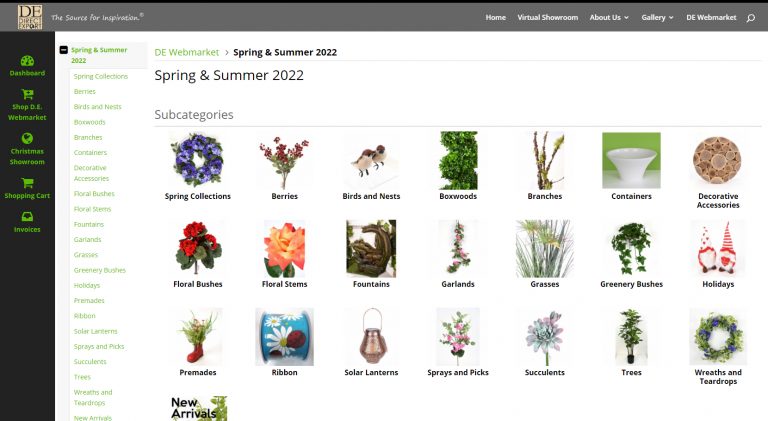The height and width of the screenshot is (421, 768).
Task: Expand the Gallery dropdown menu
Action: tap(657, 17)
